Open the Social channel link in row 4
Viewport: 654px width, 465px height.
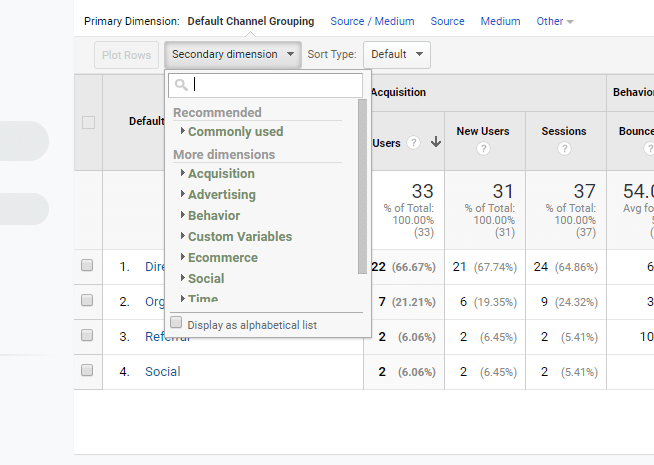click(x=163, y=371)
